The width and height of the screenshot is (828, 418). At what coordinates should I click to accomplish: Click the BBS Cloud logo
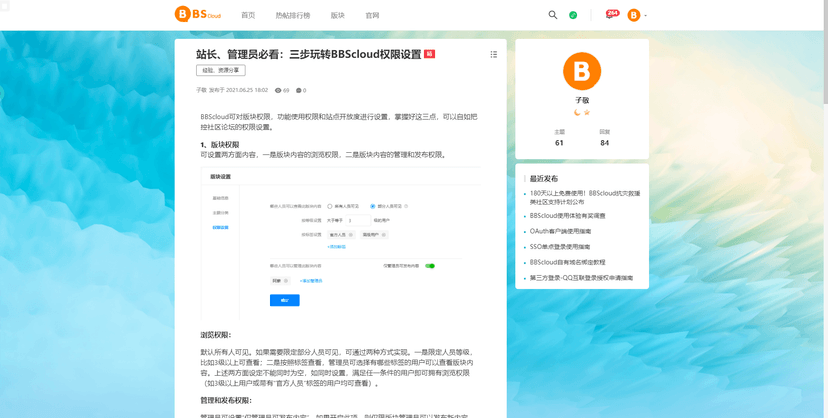pyautogui.click(x=198, y=14)
